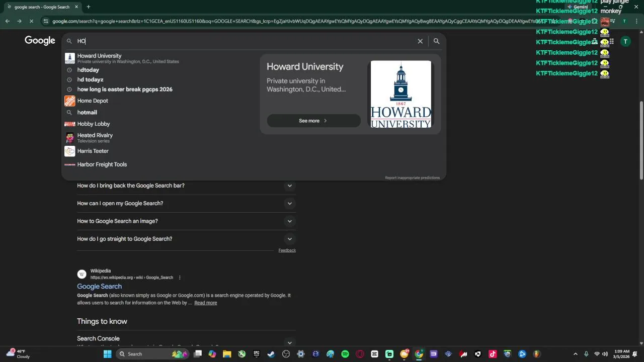
Task: Open Task View on the taskbar
Action: [x=198, y=354]
